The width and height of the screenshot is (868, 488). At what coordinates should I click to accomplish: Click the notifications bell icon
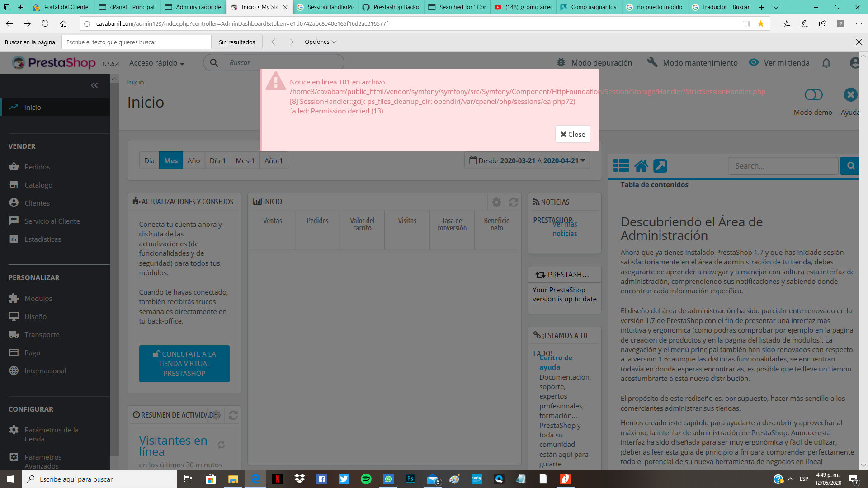tap(826, 63)
